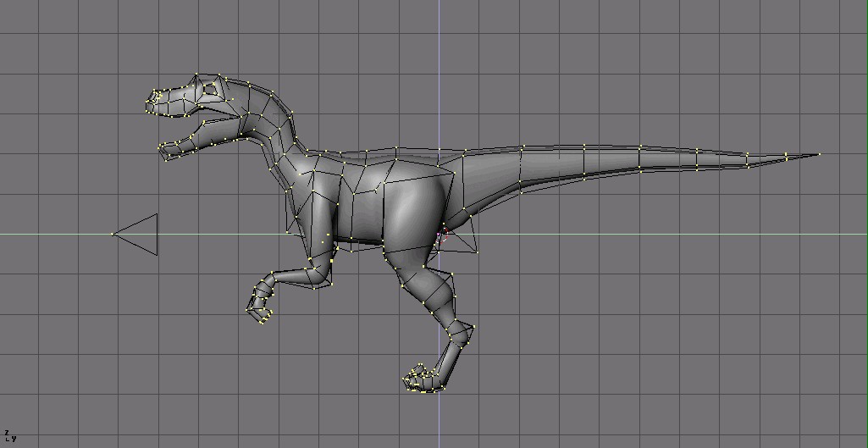
Task: Click the apex vertex at camera's left point
Action: pyautogui.click(x=113, y=235)
